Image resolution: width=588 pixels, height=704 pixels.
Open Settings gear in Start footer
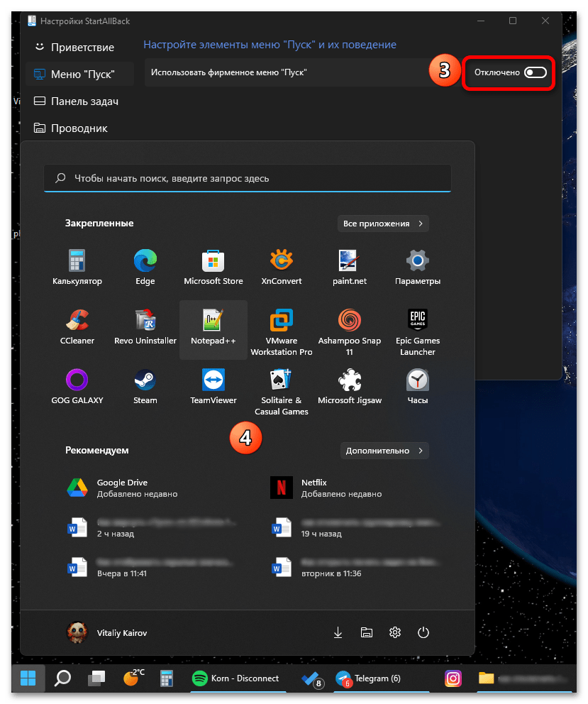click(395, 632)
